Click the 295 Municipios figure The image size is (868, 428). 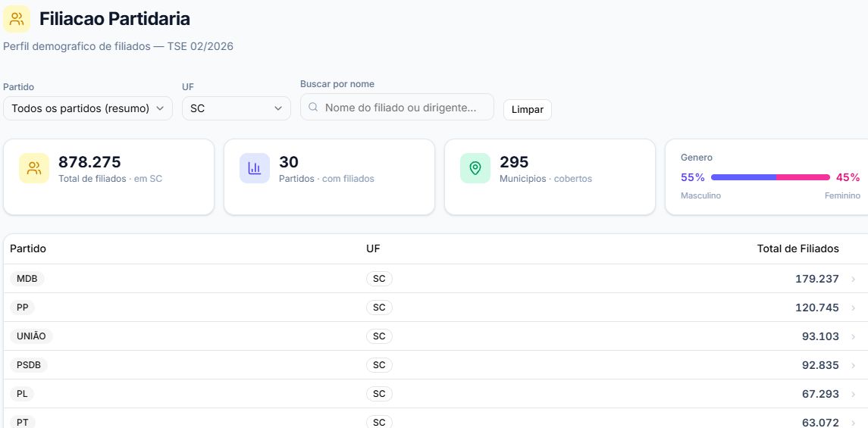[x=514, y=162]
